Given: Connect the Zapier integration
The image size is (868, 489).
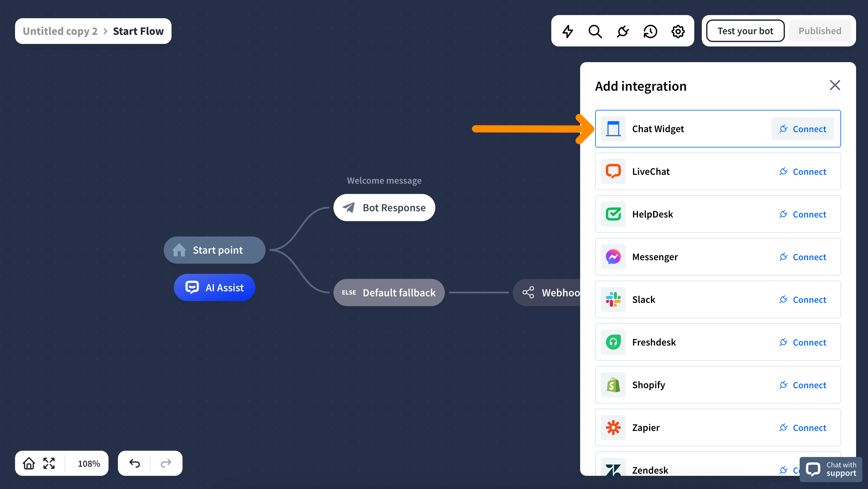Looking at the screenshot, I should (x=803, y=427).
